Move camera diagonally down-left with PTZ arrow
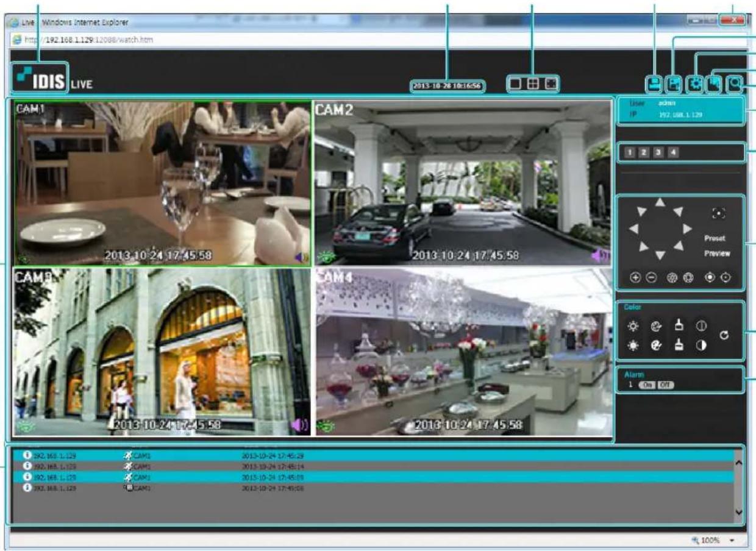Viewport: 756px width, 551px height. click(643, 247)
